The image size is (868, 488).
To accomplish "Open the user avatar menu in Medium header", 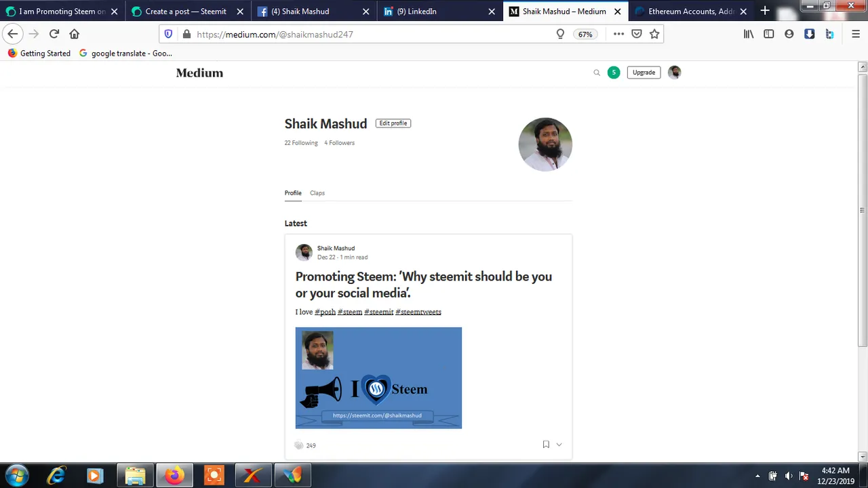I will 674,73.
